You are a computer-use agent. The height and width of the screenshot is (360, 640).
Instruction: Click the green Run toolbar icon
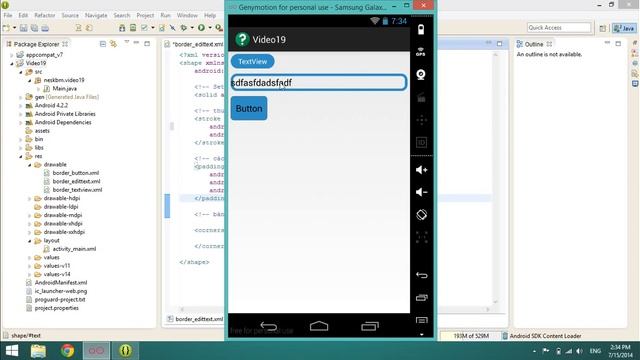tap(201, 28)
